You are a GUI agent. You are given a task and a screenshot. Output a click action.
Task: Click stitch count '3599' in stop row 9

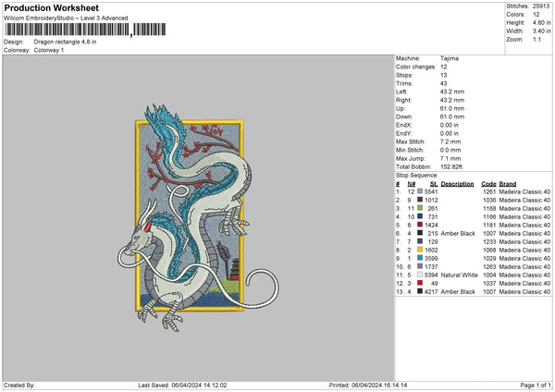431,258
